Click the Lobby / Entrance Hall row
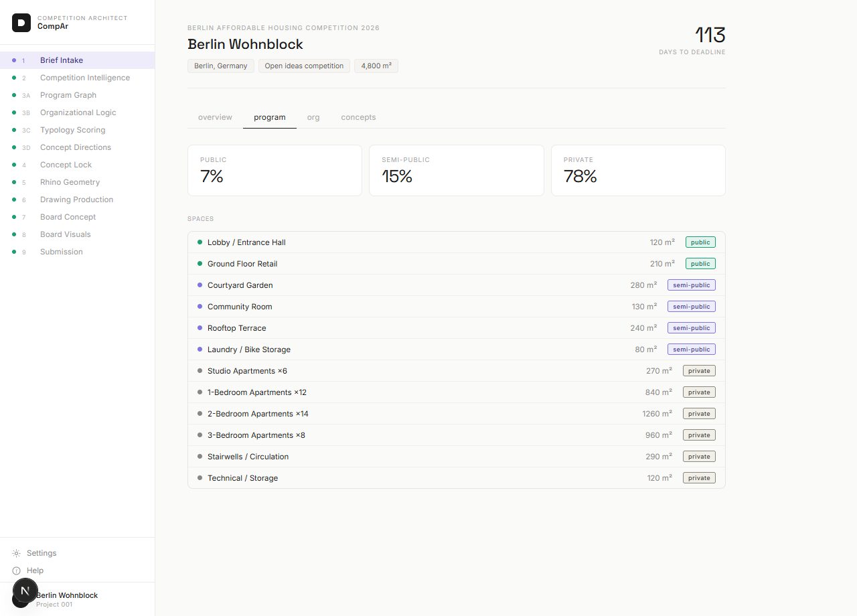The image size is (857, 616). 457,242
